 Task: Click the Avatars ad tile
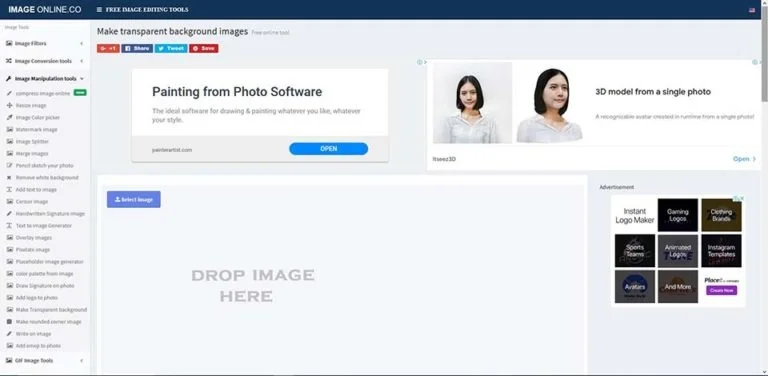click(x=635, y=287)
